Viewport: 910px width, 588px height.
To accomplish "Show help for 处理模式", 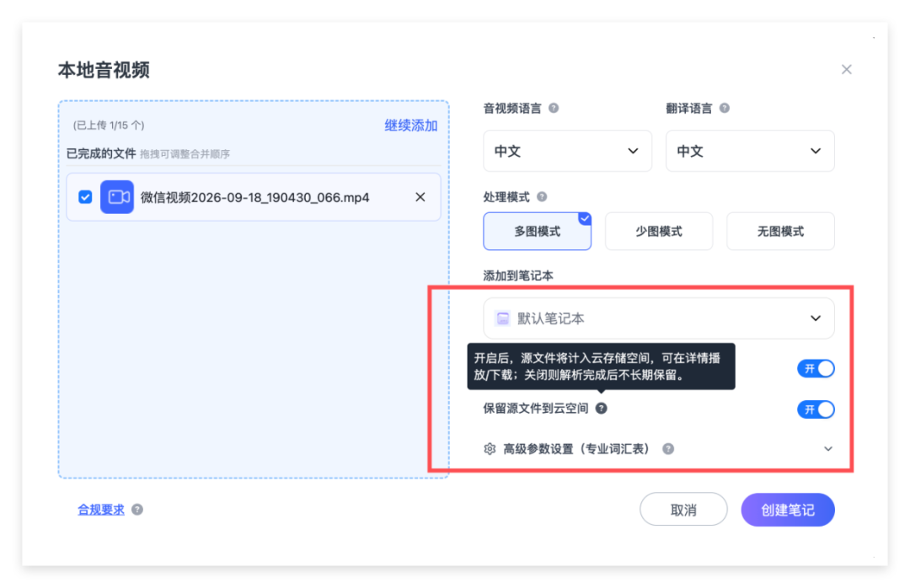I will click(x=542, y=197).
